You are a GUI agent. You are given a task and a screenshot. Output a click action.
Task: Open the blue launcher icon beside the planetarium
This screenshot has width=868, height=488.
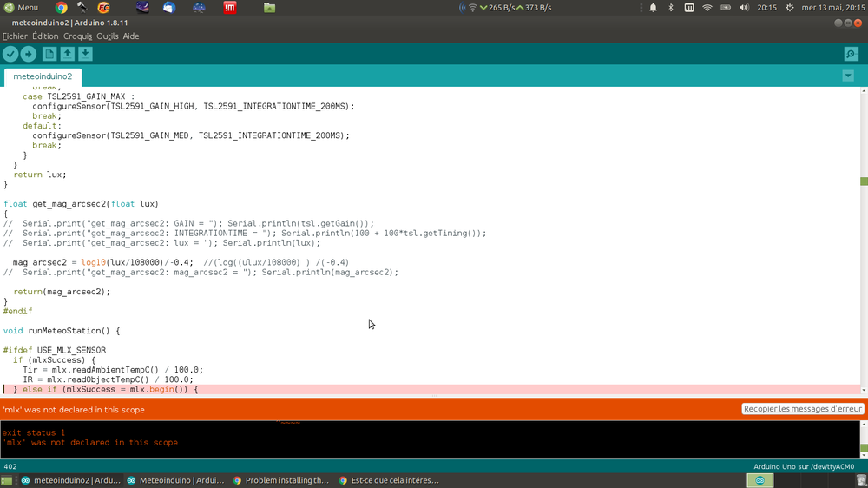[169, 7]
